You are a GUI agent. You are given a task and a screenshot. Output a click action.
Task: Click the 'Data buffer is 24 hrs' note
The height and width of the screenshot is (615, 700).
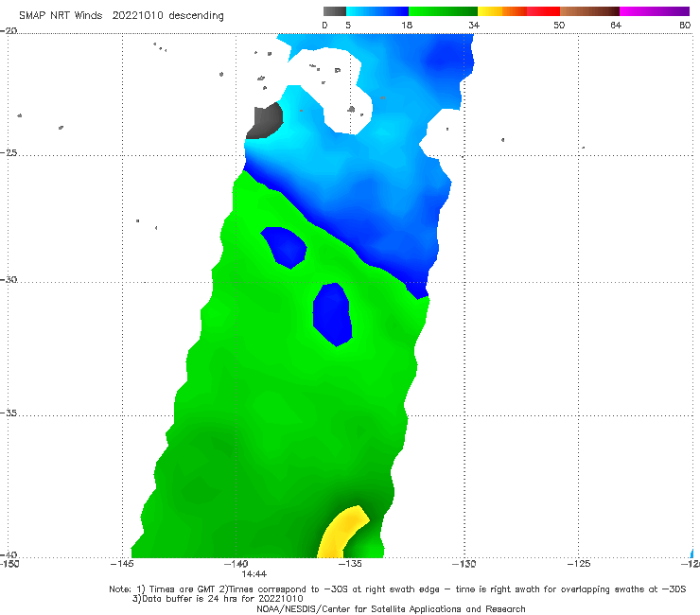(x=218, y=599)
